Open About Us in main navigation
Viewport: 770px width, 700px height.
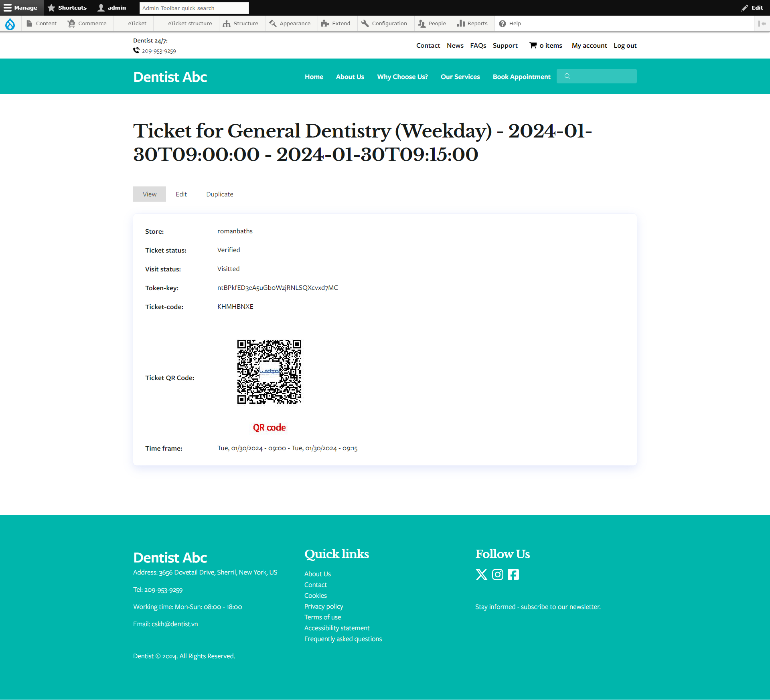[x=350, y=77]
